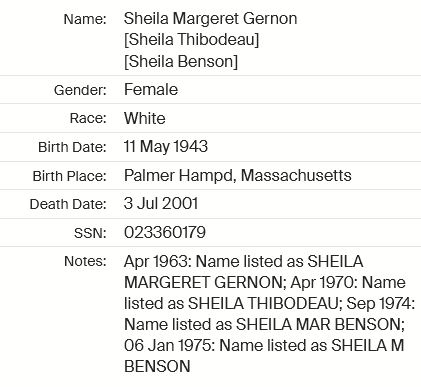421x387 pixels.
Task: Click the Race field label
Action: coord(88,118)
